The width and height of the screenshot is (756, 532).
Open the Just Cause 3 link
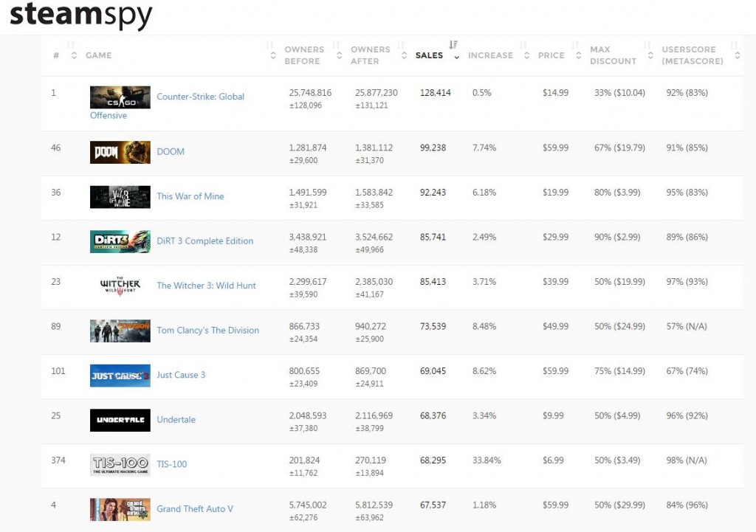(x=181, y=375)
